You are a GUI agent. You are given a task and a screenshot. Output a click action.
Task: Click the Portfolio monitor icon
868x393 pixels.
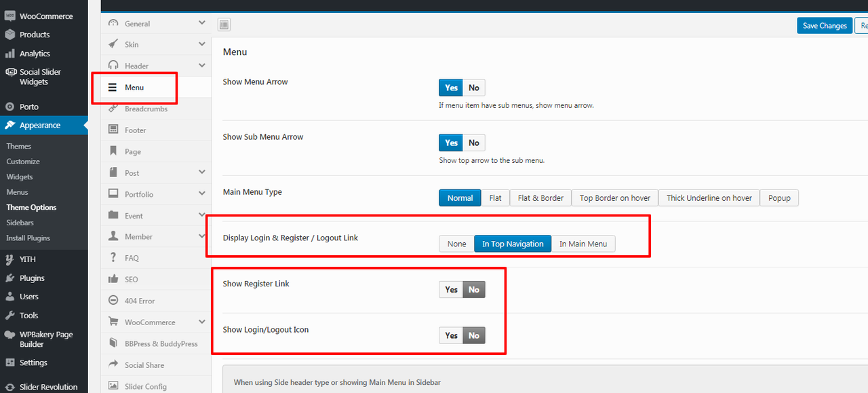(x=113, y=194)
